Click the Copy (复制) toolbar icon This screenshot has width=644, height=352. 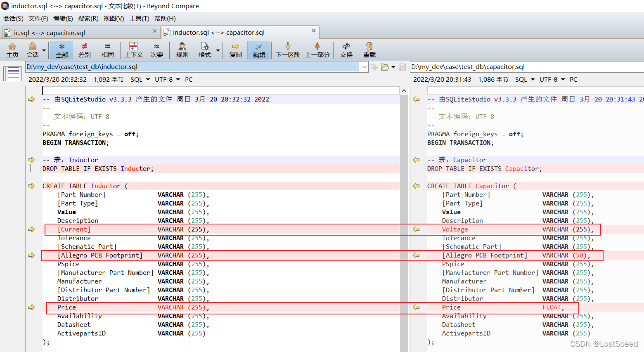click(x=235, y=50)
